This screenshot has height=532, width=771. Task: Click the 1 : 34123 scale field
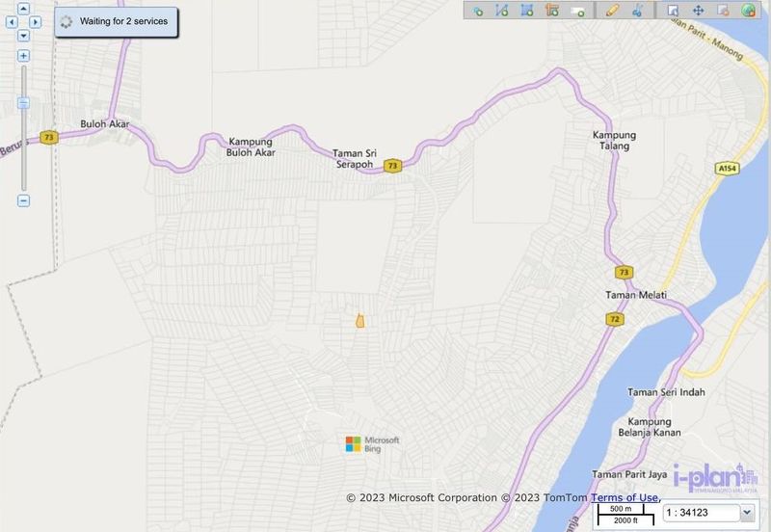point(701,514)
